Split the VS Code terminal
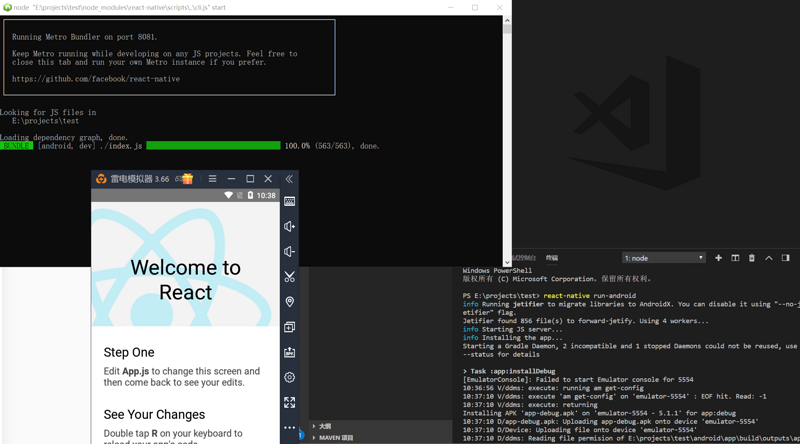This screenshot has width=800, height=444. coord(735,258)
